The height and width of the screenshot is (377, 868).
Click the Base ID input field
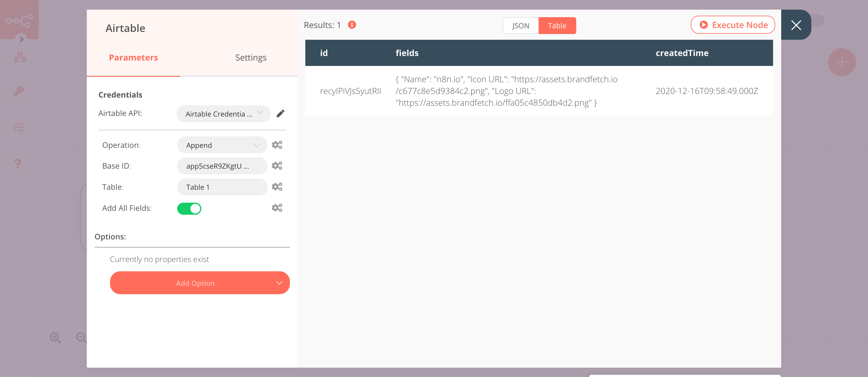coord(221,165)
